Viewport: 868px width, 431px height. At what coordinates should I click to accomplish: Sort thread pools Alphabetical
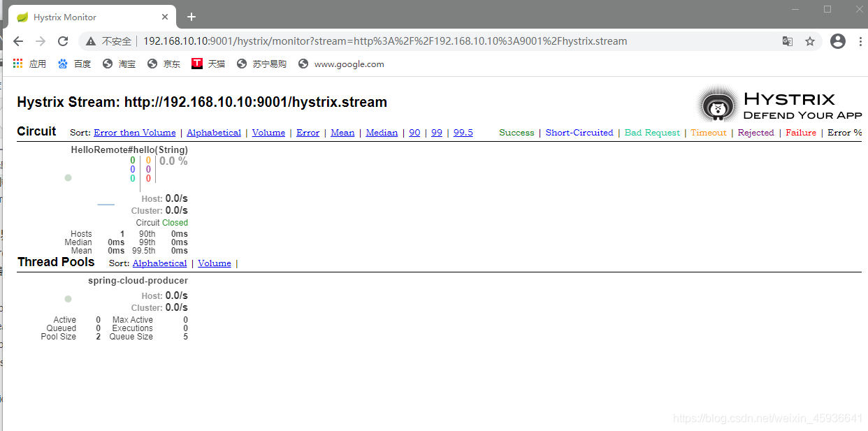click(x=159, y=263)
